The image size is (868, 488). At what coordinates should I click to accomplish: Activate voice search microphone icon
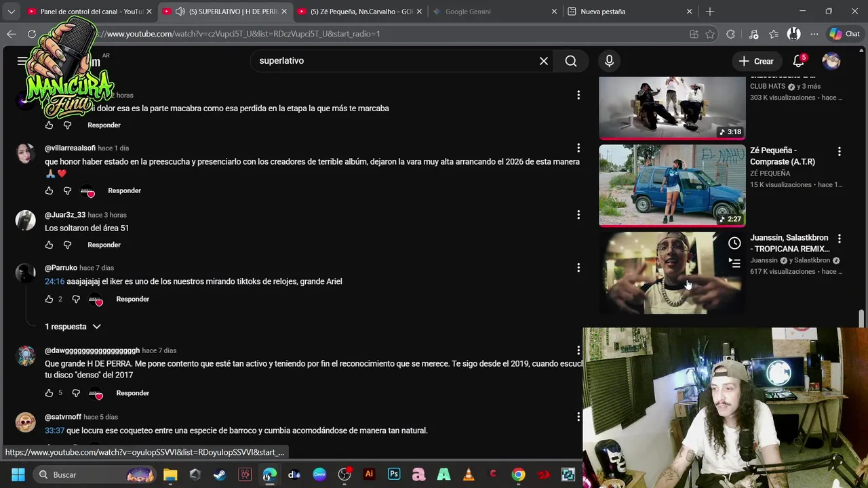(x=609, y=61)
